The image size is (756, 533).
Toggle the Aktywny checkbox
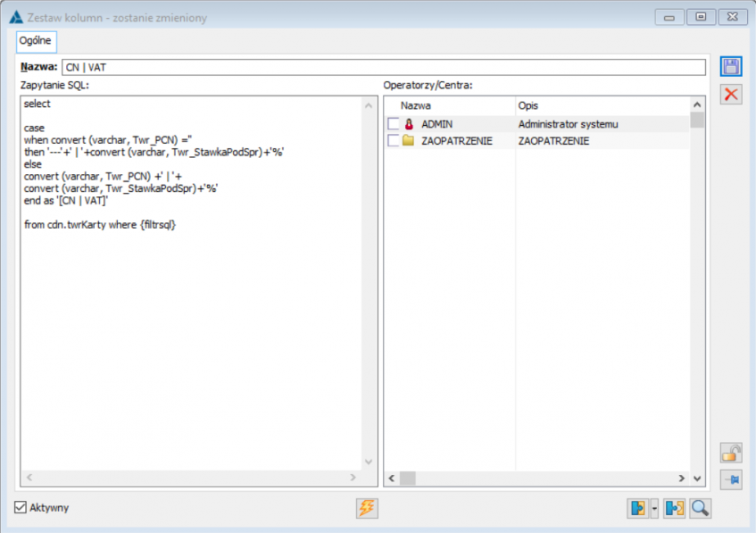tap(21, 508)
